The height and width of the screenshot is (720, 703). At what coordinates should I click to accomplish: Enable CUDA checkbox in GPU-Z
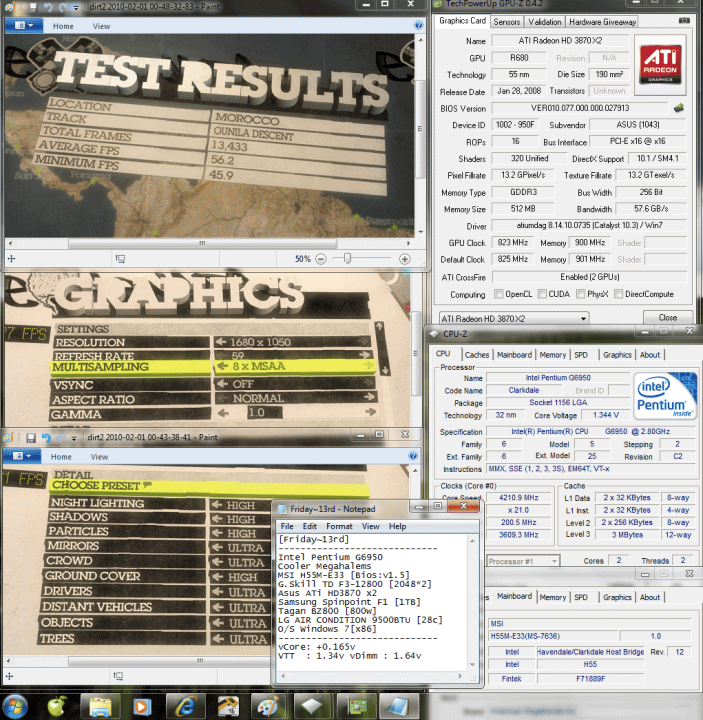coord(542,294)
